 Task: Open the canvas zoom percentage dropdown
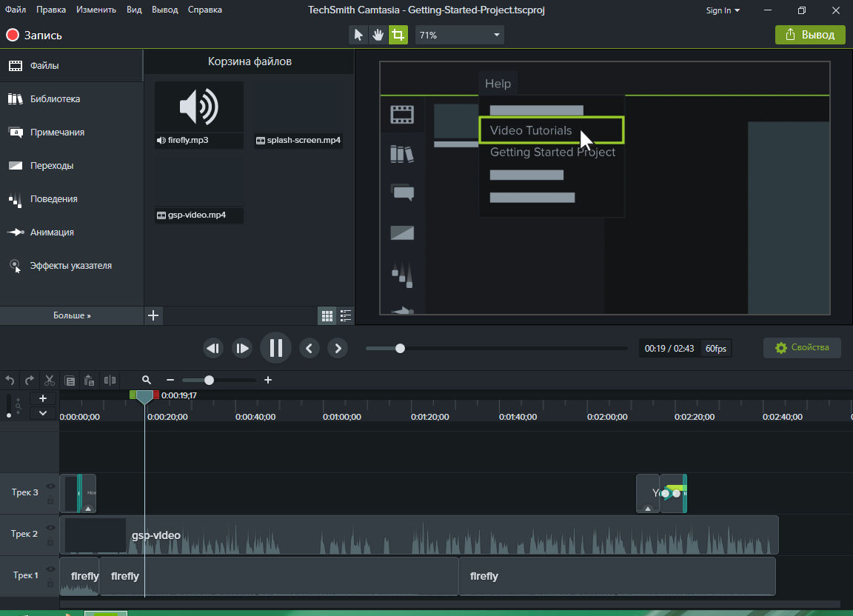459,34
